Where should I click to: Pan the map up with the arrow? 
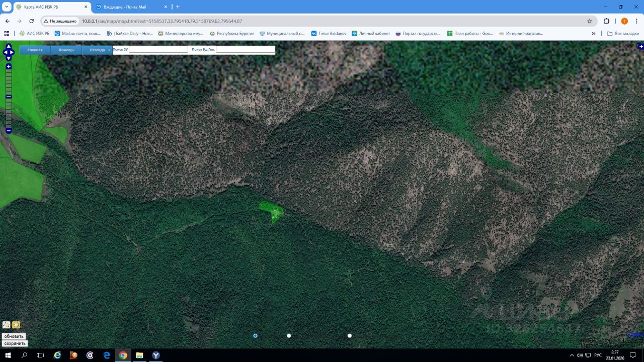[x=9, y=46]
